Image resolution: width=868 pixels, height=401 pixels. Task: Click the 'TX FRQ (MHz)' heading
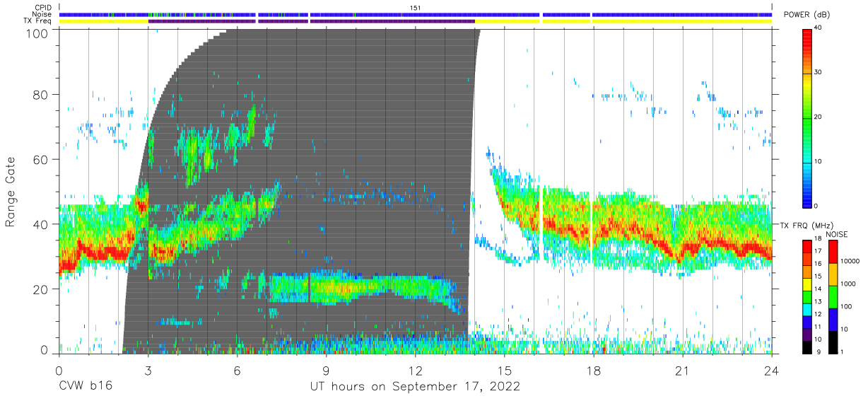tap(805, 225)
